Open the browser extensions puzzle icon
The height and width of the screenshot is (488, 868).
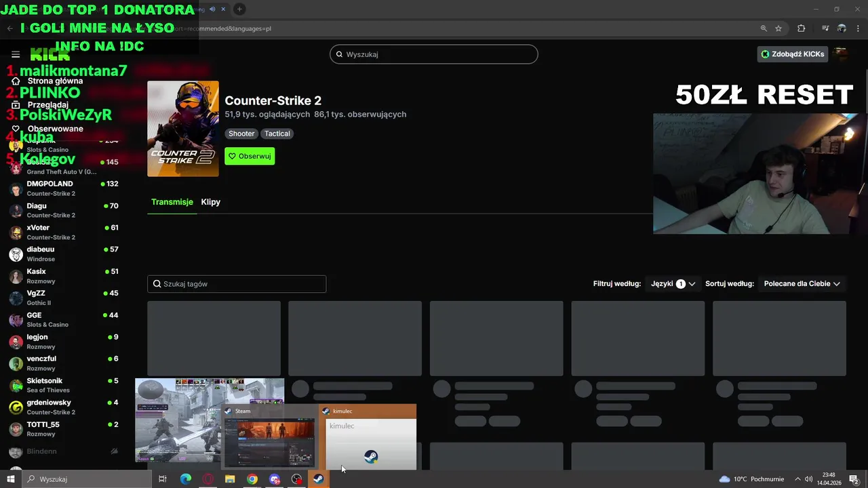(x=802, y=28)
